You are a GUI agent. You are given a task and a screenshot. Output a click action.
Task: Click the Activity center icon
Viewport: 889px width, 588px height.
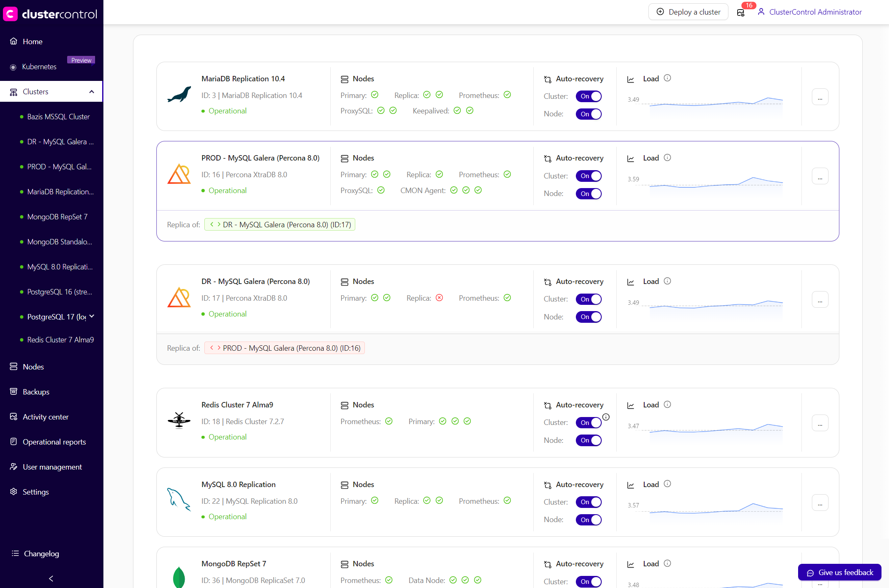(13, 417)
